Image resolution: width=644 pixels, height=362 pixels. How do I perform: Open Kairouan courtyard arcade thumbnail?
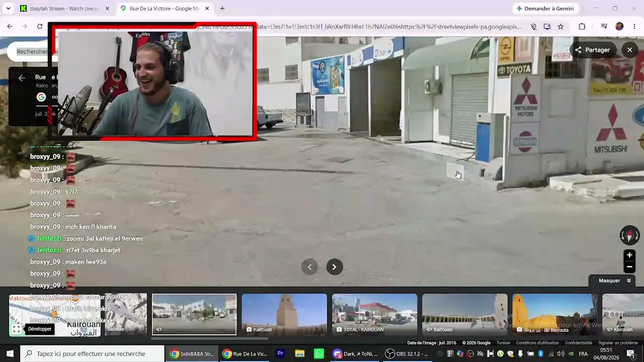click(464, 314)
